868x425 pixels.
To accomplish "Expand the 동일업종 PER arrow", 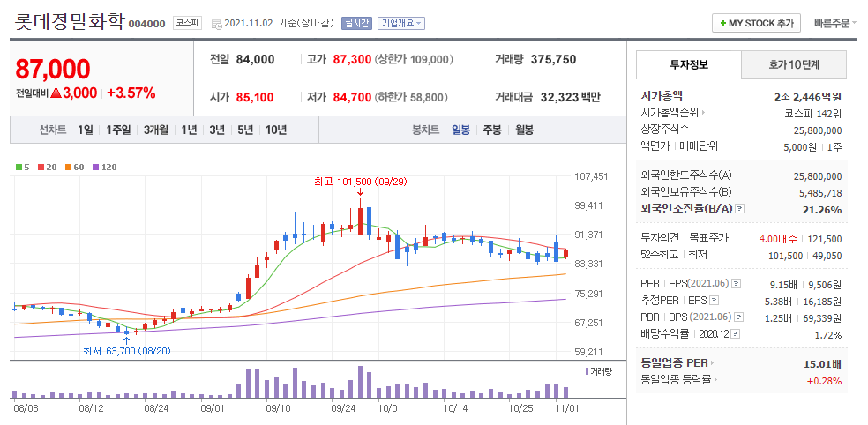I will [x=713, y=363].
